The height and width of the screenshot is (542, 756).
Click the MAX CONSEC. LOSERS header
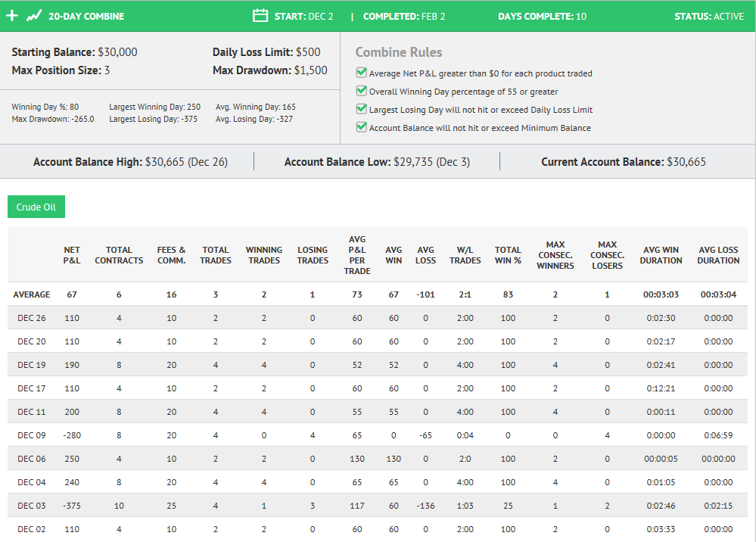pyautogui.click(x=607, y=255)
